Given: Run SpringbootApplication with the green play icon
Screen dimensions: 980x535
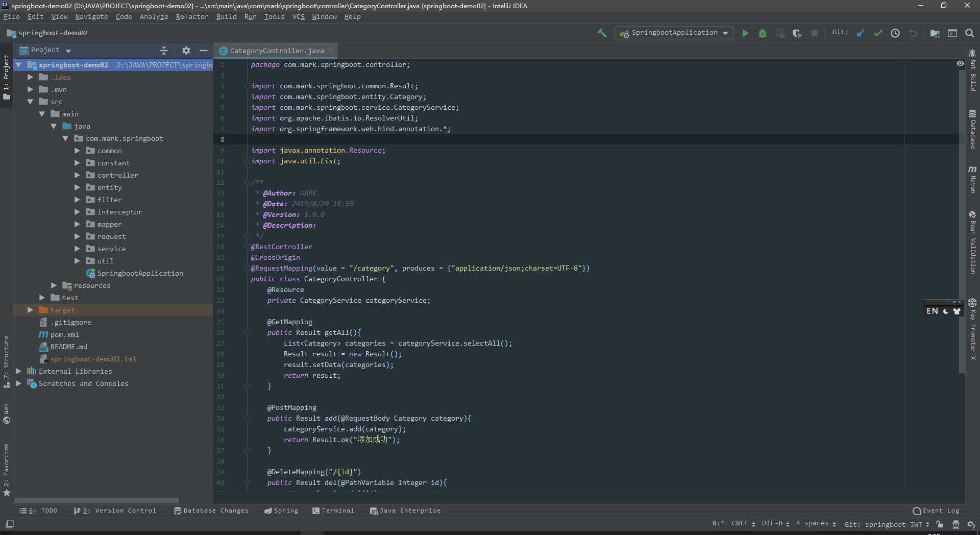Looking at the screenshot, I should pyautogui.click(x=745, y=33).
